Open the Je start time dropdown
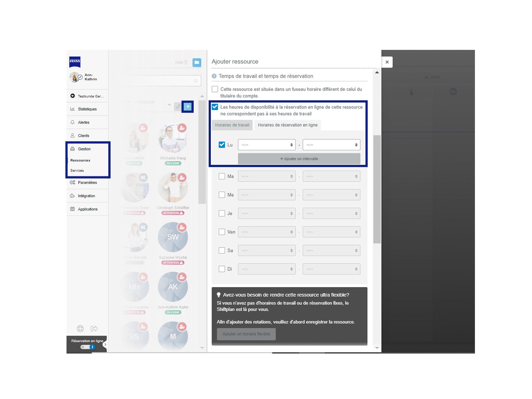The image size is (532, 399). (267, 213)
